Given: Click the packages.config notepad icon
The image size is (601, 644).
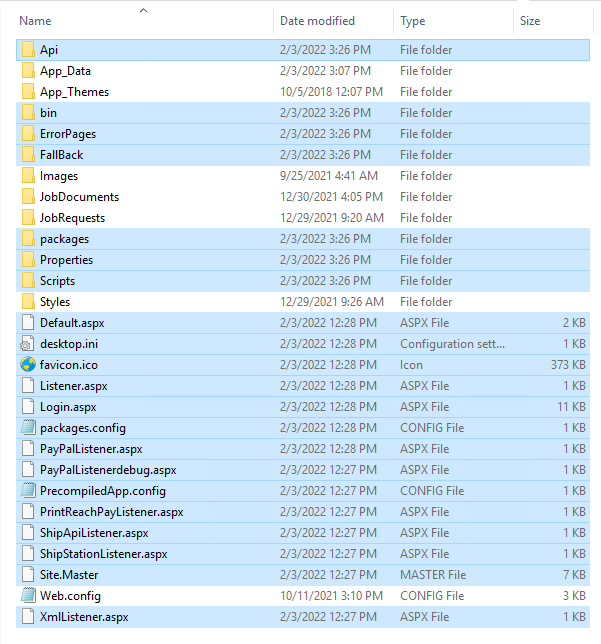Looking at the screenshot, I should pyautogui.click(x=28, y=428).
